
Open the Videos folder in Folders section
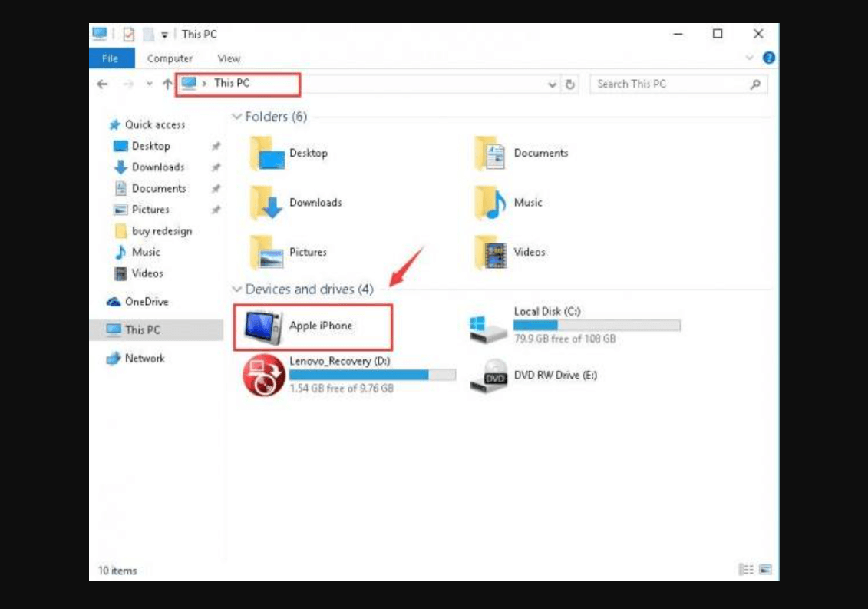click(x=510, y=252)
